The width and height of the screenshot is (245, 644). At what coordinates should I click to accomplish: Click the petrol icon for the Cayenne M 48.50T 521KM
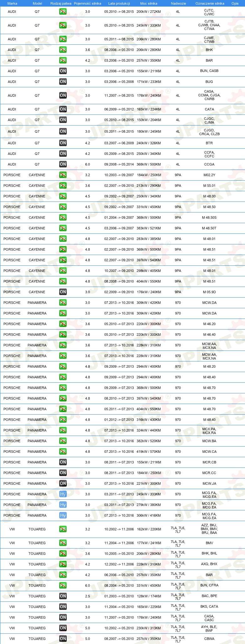click(x=63, y=228)
